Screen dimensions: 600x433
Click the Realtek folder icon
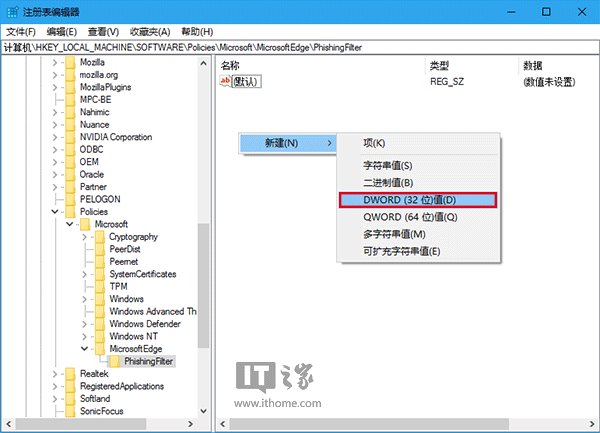tap(70, 373)
